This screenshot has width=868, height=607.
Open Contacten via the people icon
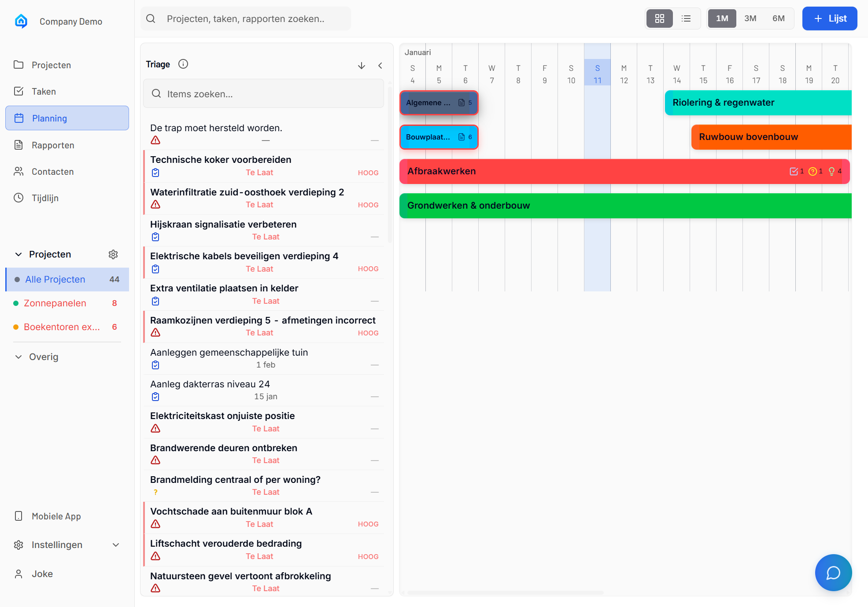tap(18, 171)
